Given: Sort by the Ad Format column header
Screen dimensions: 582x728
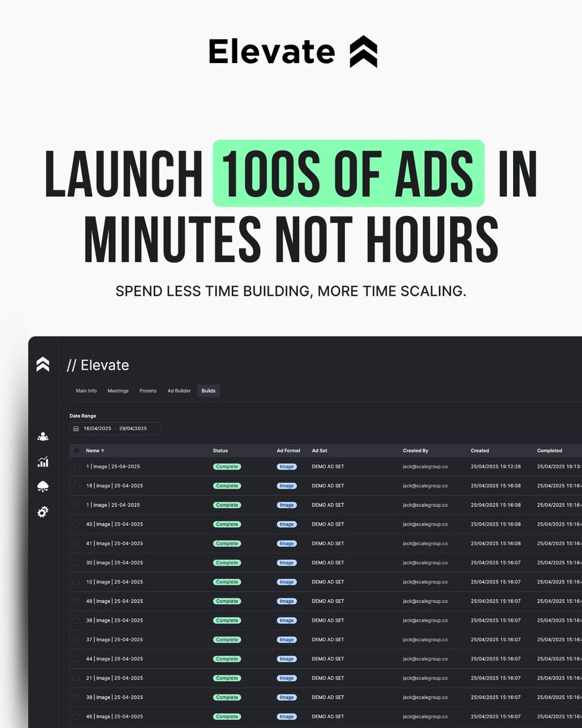Looking at the screenshot, I should (288, 451).
